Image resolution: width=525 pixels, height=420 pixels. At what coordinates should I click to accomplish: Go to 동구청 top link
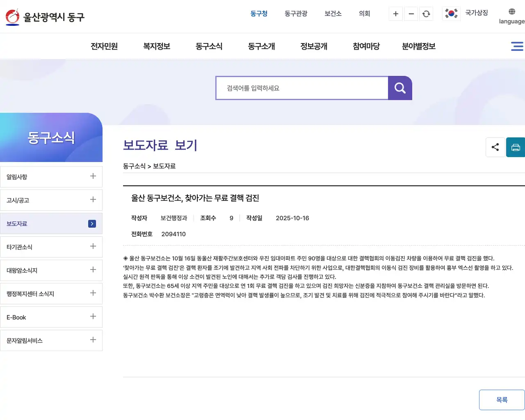tap(259, 14)
